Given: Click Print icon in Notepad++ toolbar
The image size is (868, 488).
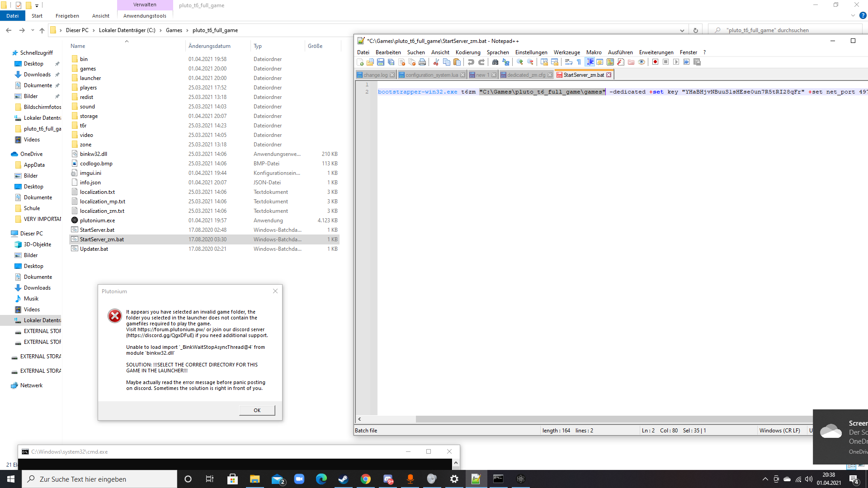Looking at the screenshot, I should [422, 62].
